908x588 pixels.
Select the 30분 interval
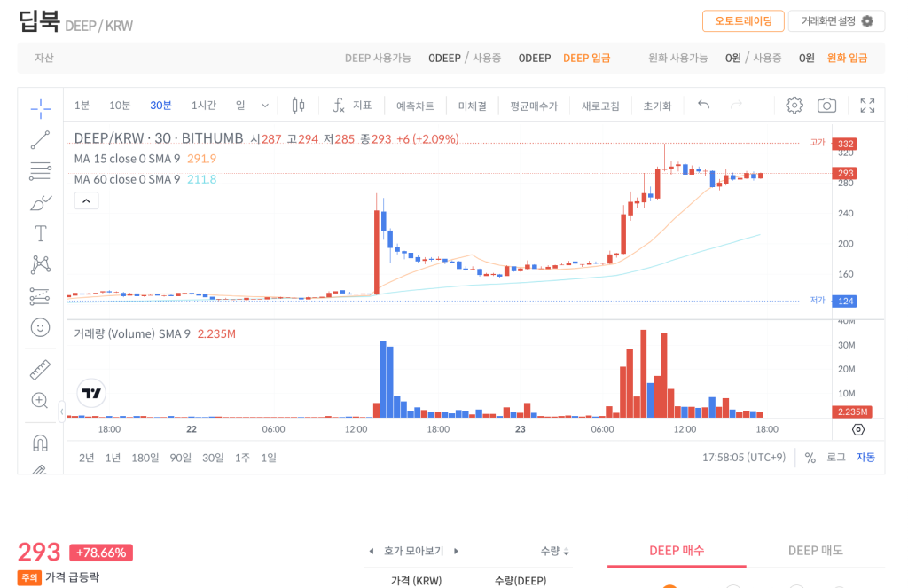click(x=161, y=106)
